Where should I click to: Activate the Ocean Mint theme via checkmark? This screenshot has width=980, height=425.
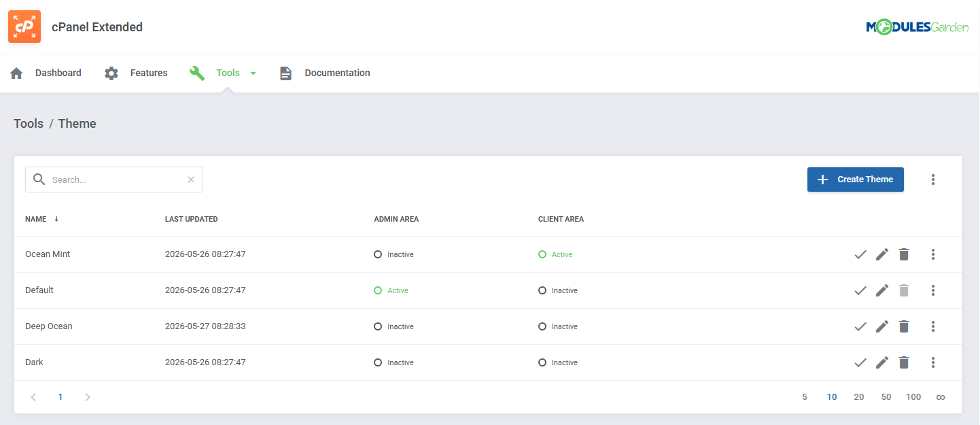[860, 254]
